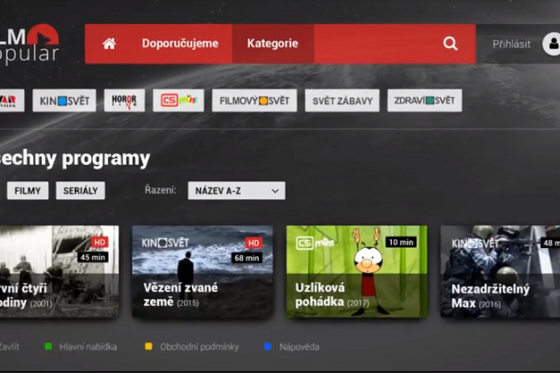Viewport: 560px width, 373px height.
Task: Click the green Hlavní nabídka square
Action: (48, 346)
